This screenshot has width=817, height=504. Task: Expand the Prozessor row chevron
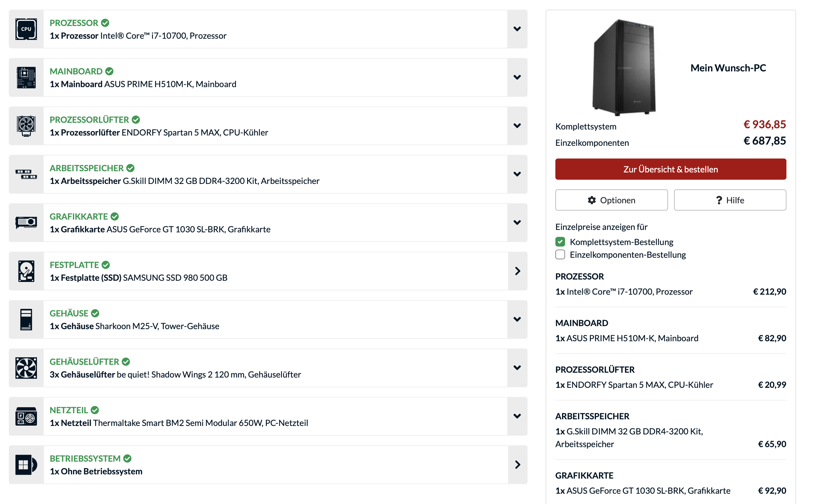tap(517, 29)
